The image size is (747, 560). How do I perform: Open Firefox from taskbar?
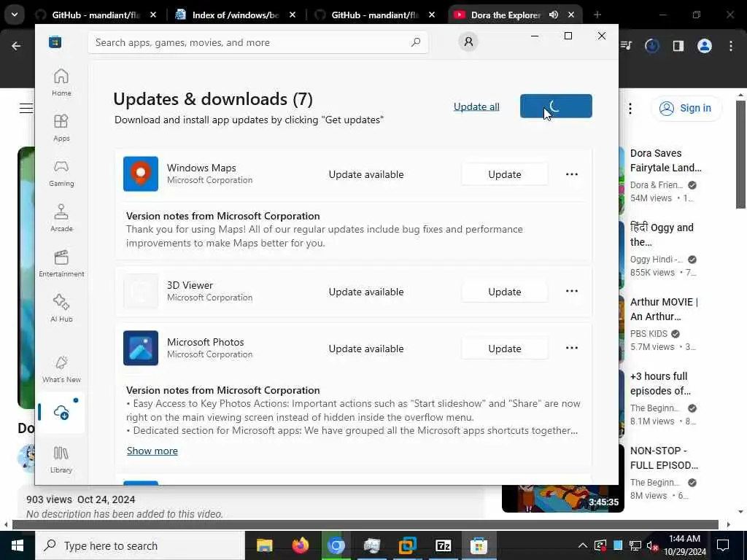(x=300, y=545)
